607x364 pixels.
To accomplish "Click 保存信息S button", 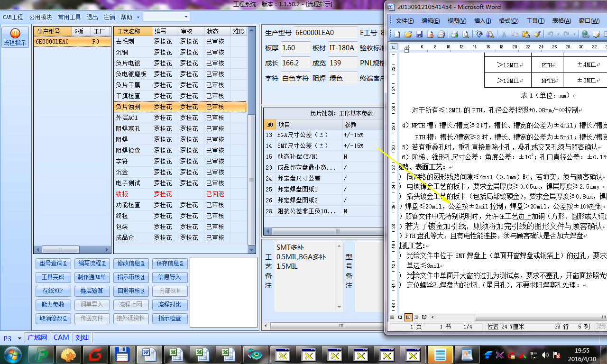I will tap(171, 263).
